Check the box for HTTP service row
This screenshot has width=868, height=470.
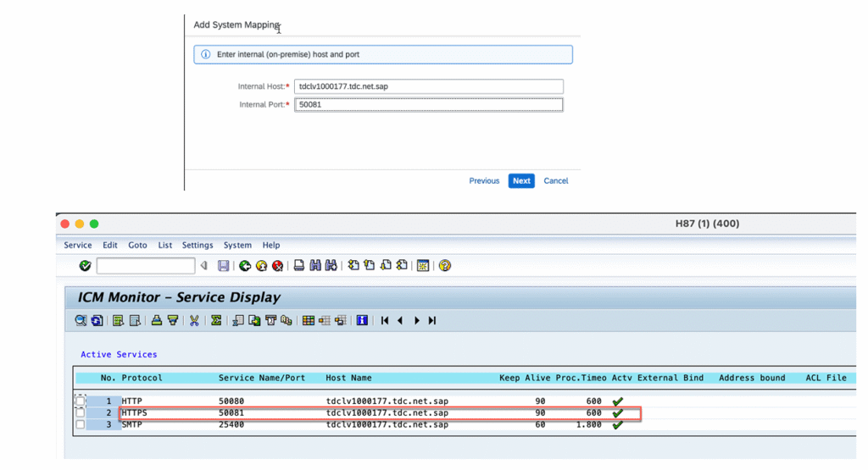(x=81, y=401)
